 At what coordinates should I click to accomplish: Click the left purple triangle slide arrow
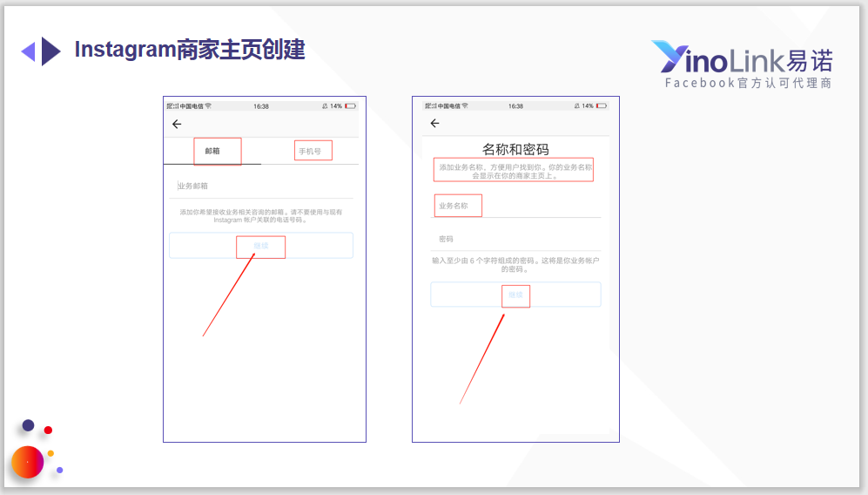(x=28, y=52)
